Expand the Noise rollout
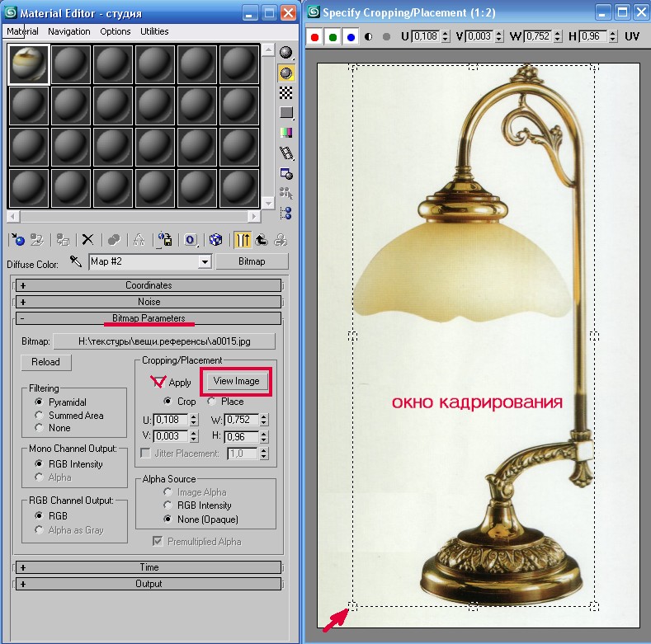The height and width of the screenshot is (644, 651). click(149, 302)
